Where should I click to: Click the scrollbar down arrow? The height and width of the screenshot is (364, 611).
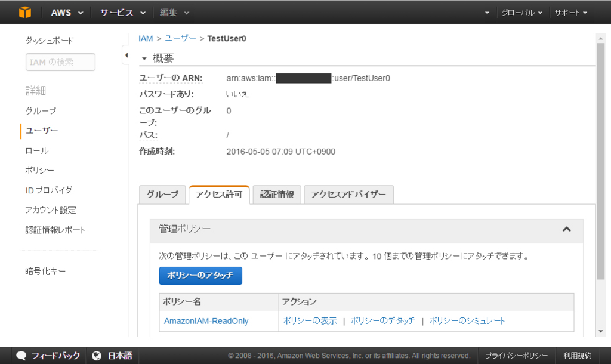tap(601, 332)
